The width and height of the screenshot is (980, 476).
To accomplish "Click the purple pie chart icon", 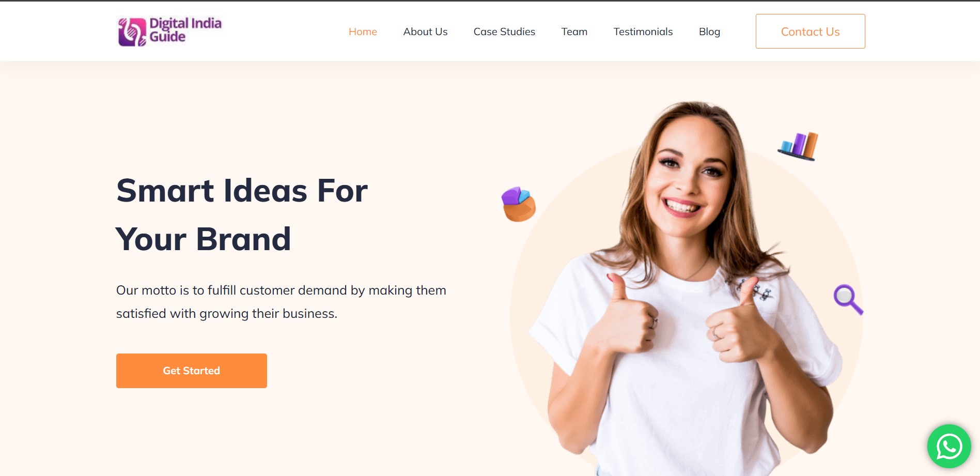I will (x=518, y=204).
